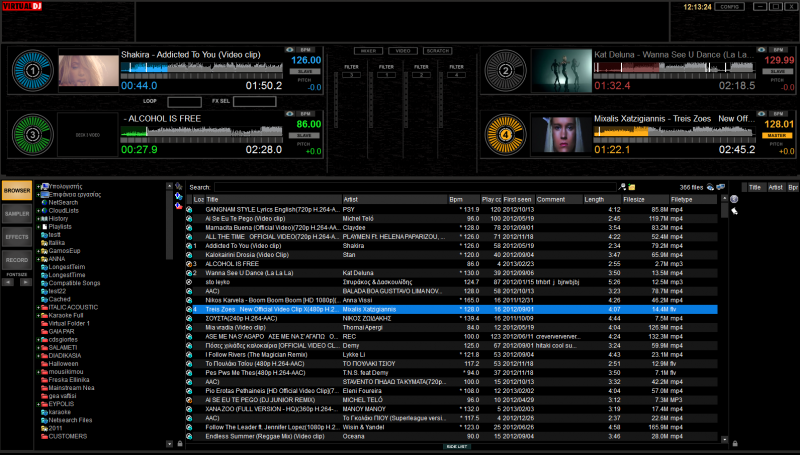The image size is (800, 455).
Task: Toggle deck 3 SLAVE sync button
Action: [x=305, y=136]
